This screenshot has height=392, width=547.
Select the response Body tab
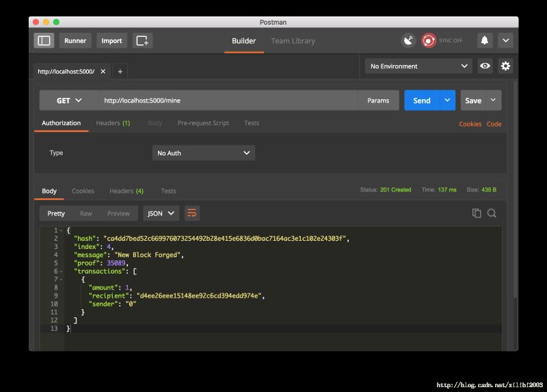coord(49,191)
